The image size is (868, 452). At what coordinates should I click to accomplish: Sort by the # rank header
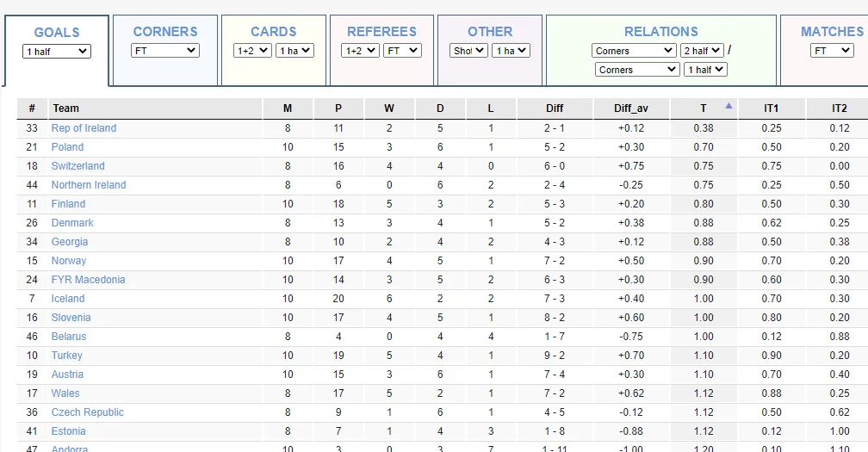coord(32,108)
